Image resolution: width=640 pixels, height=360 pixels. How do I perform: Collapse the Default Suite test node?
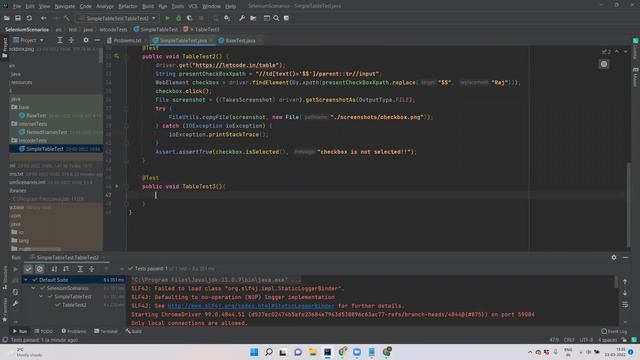click(26, 280)
